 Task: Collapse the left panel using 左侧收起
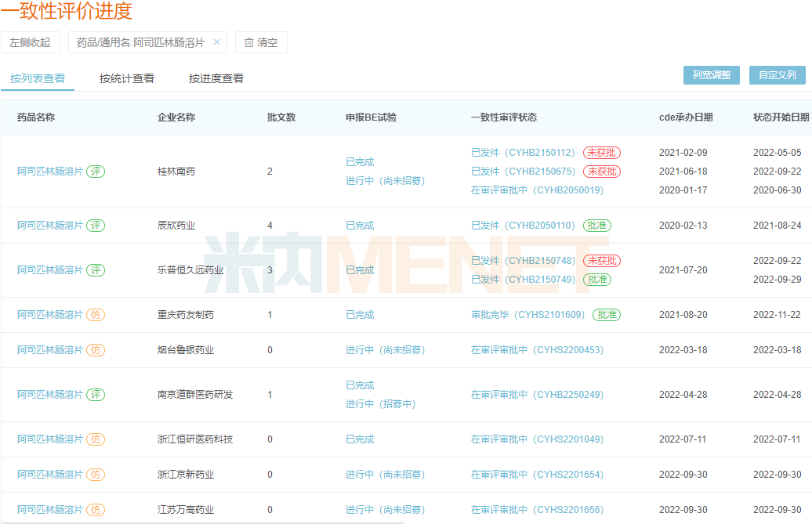pyautogui.click(x=31, y=42)
